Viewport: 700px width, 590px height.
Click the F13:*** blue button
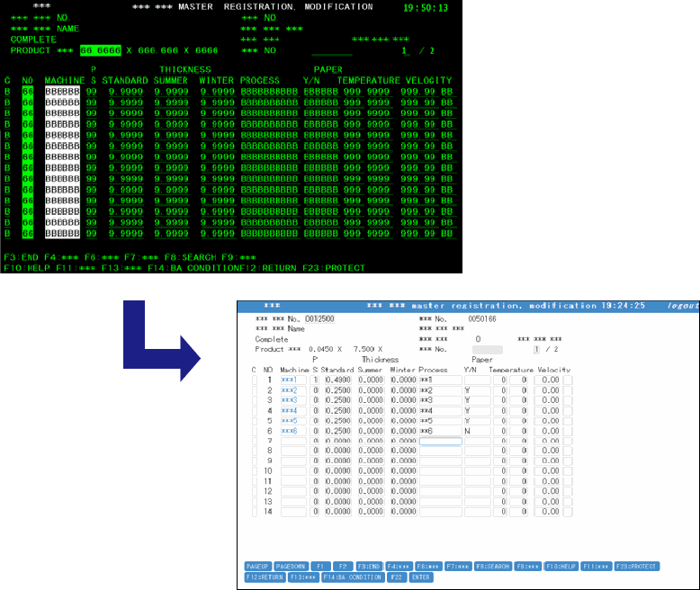303,577
